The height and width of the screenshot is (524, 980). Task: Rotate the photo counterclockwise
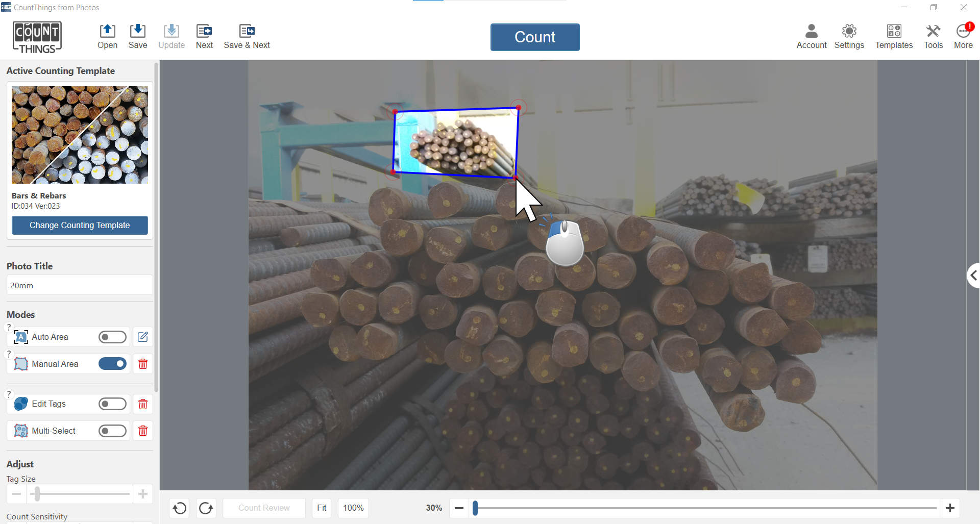[180, 508]
